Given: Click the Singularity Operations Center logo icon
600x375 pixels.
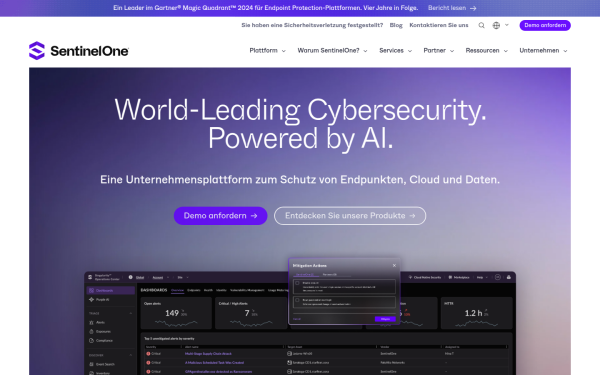Looking at the screenshot, I should coord(90,277).
